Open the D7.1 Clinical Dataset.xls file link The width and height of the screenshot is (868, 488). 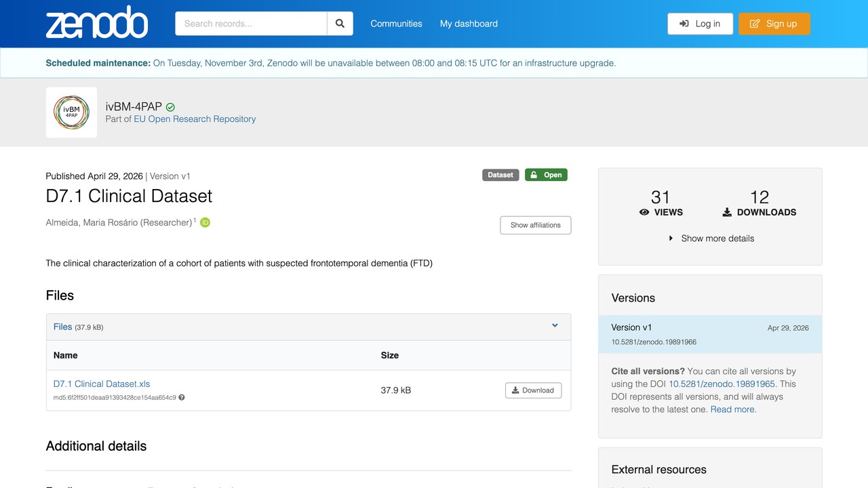coord(102,384)
